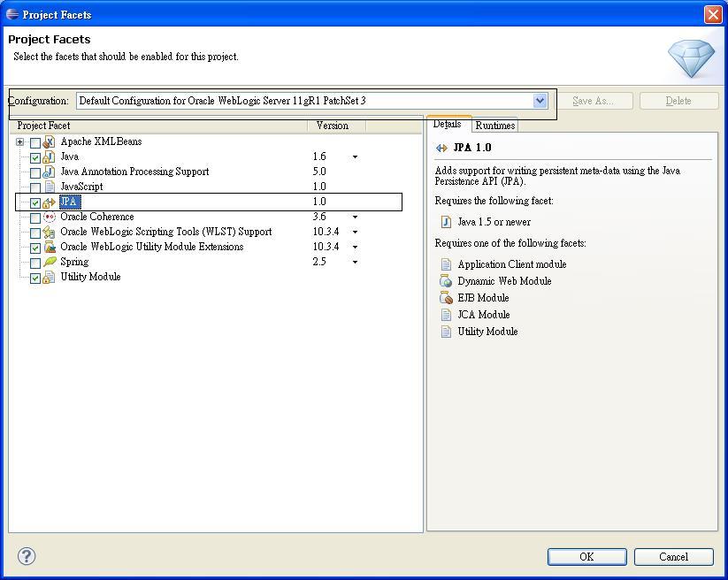Screen dimensions: 728x580
Task: Click the JavaScript facet document icon
Action: (x=50, y=187)
